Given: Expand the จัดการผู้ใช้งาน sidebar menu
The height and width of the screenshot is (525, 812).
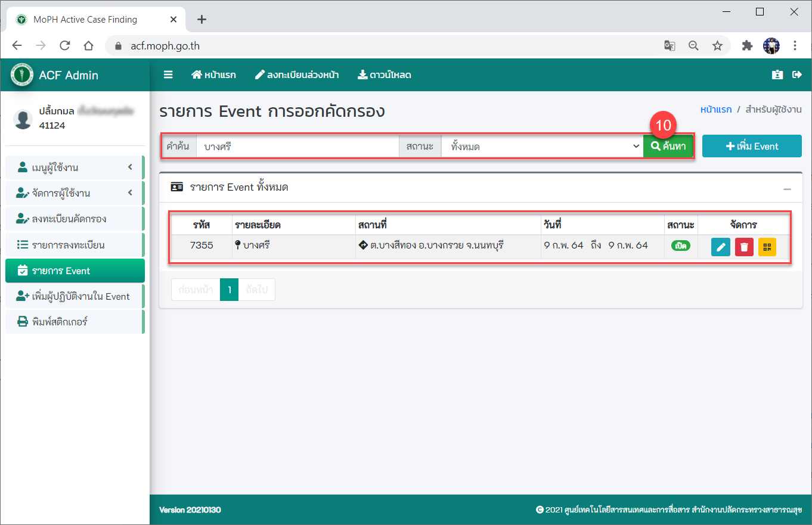Looking at the screenshot, I should 75,193.
